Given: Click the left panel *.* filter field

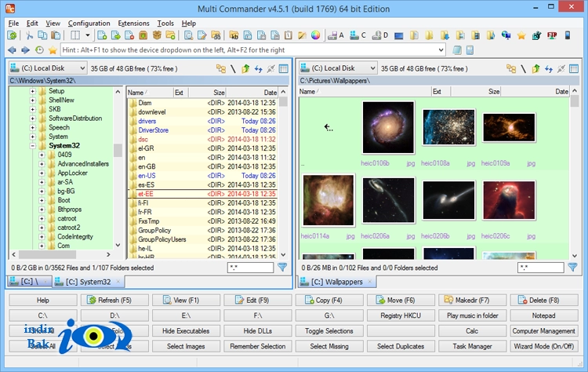Looking at the screenshot, I should pyautogui.click(x=251, y=268).
